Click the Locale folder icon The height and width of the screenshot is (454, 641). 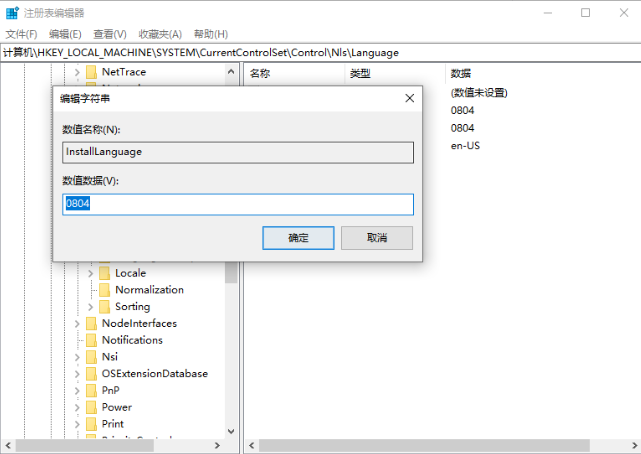tap(104, 273)
